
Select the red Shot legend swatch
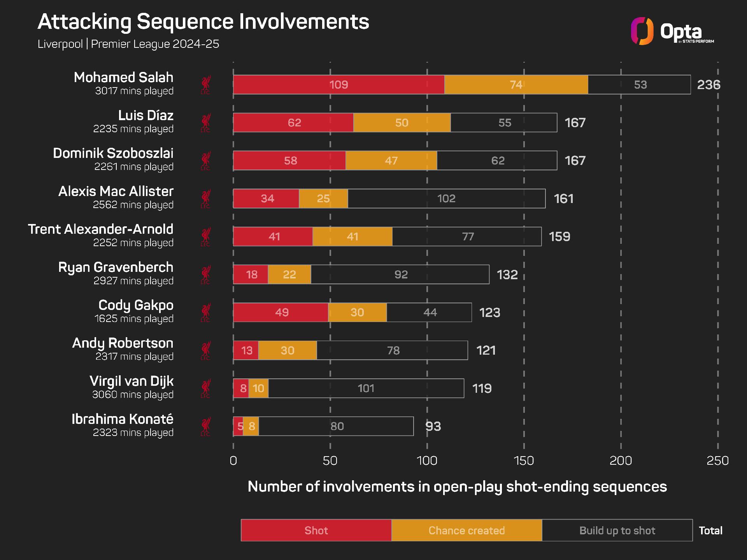click(x=316, y=530)
